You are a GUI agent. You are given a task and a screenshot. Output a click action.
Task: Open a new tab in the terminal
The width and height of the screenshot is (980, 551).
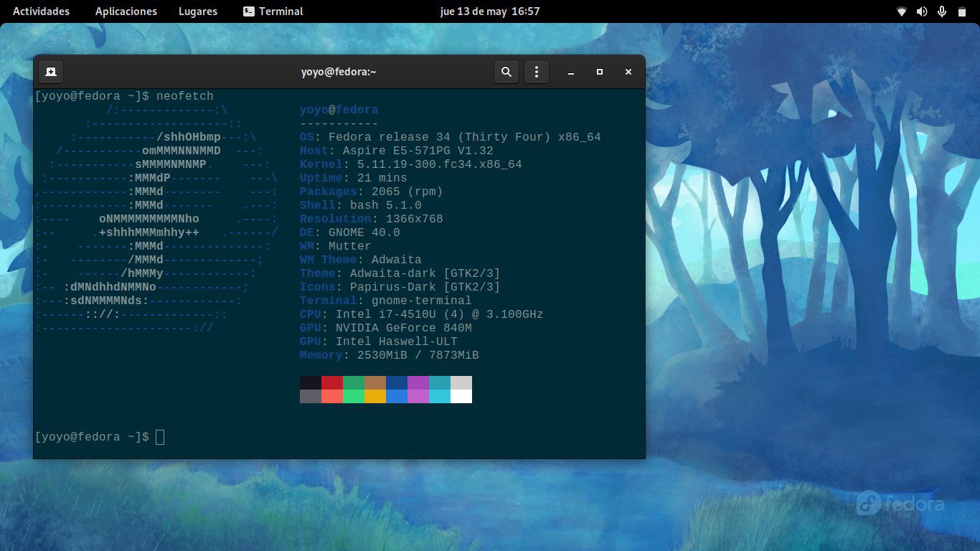[x=51, y=72]
